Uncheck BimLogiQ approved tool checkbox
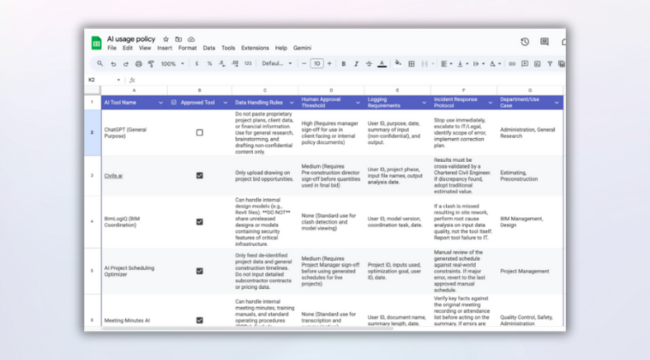650x360 pixels. tap(199, 222)
